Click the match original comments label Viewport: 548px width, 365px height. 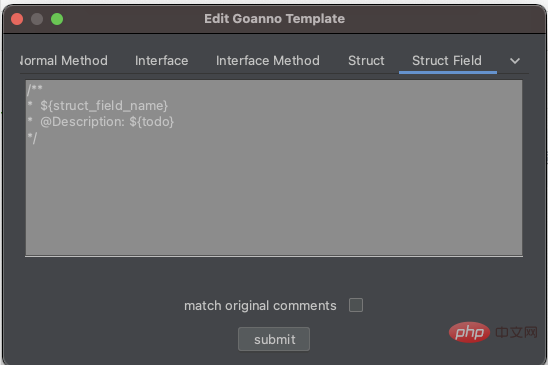tap(260, 306)
